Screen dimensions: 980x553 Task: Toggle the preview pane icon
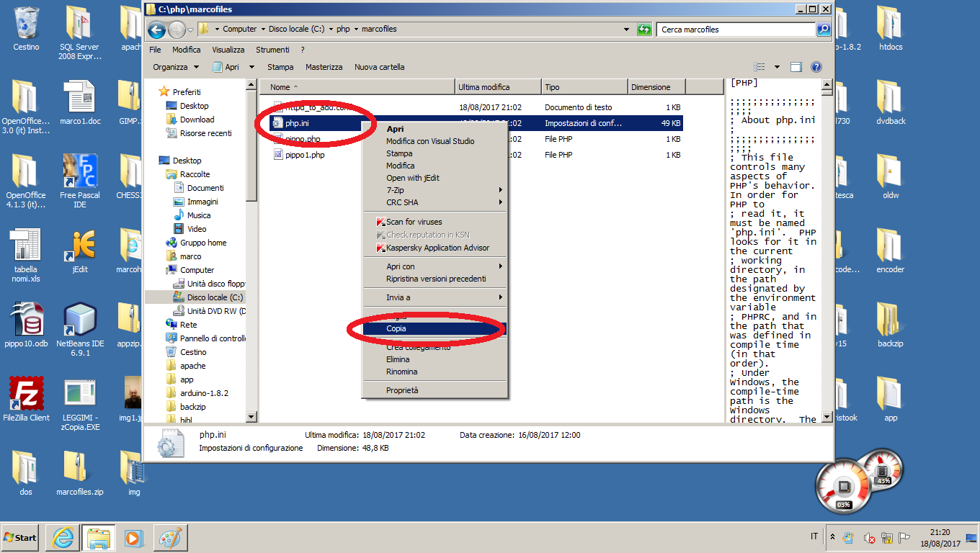[x=796, y=67]
